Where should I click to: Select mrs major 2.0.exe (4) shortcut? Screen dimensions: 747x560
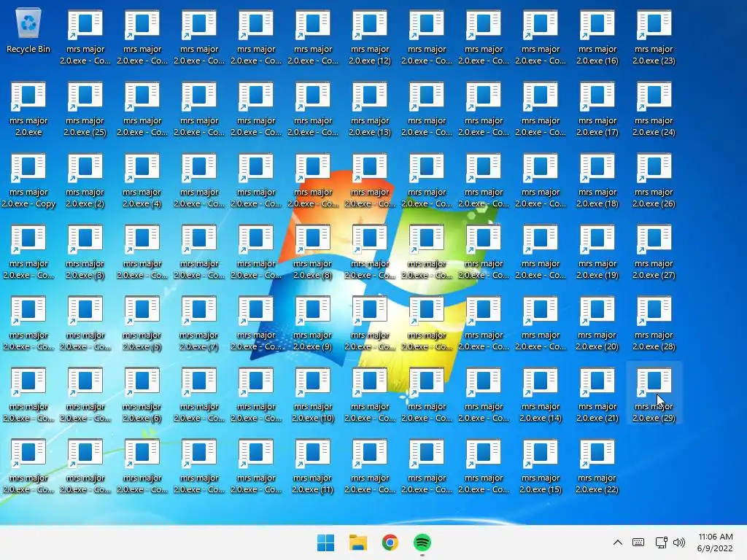pos(142,180)
